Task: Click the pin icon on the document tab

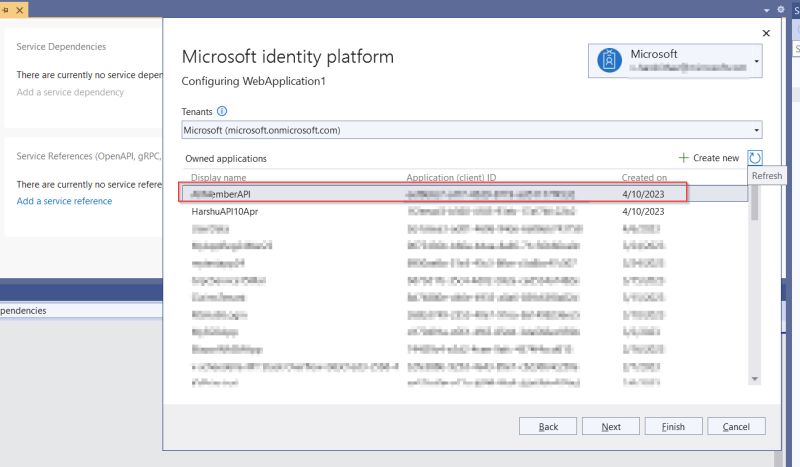Action: [6, 10]
